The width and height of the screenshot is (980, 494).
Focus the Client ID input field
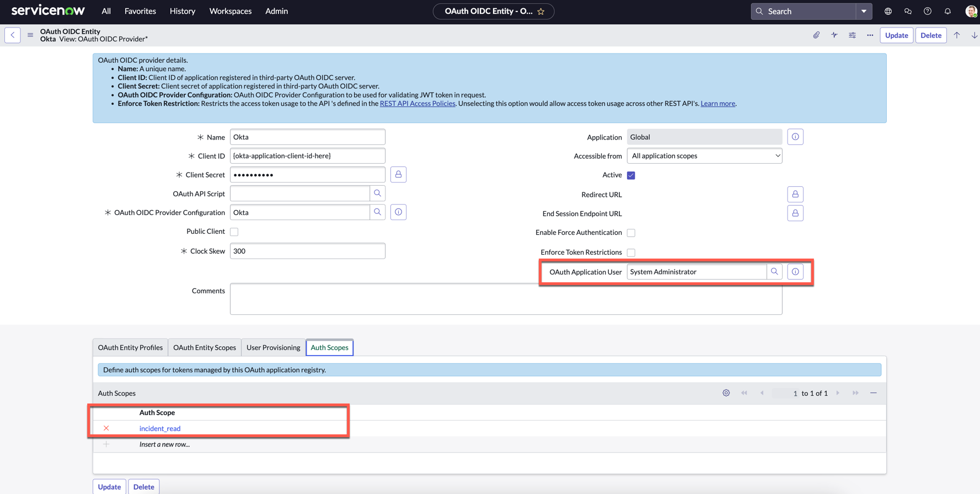coord(307,156)
